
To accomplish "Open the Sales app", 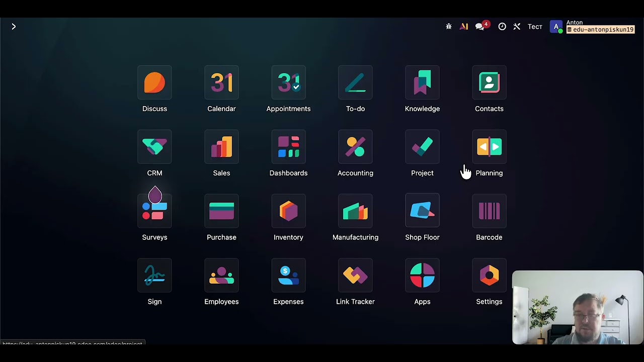I will pyautogui.click(x=221, y=147).
